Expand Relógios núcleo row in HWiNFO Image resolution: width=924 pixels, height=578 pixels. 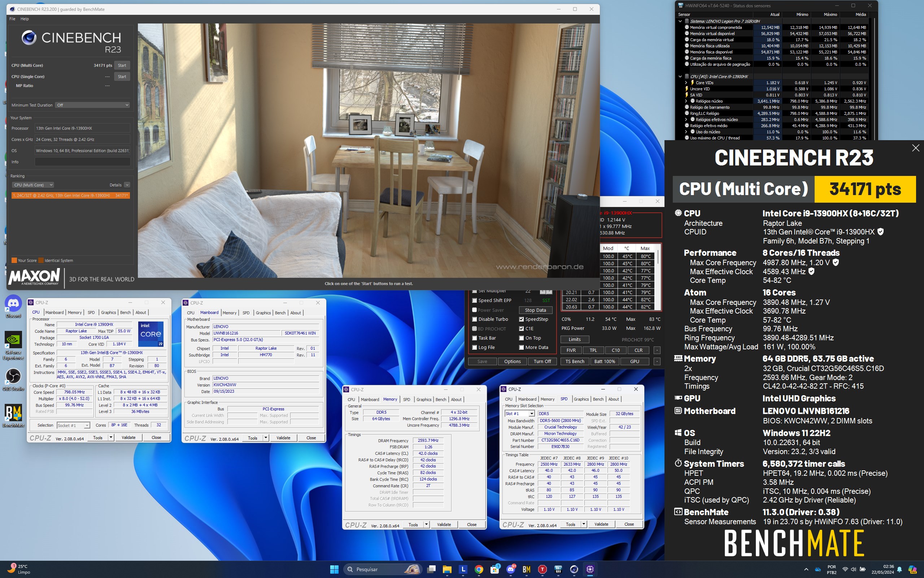point(686,101)
